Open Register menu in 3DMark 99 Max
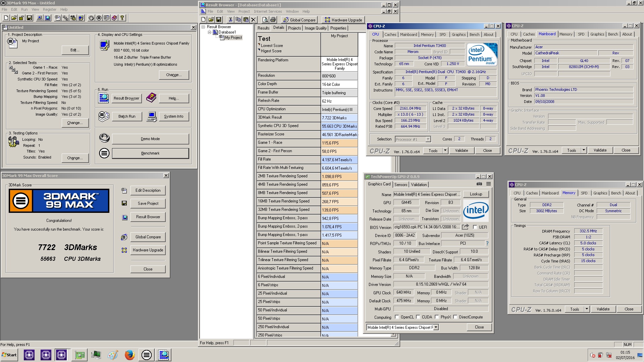Viewport: 644px width, 362px height. point(50,9)
